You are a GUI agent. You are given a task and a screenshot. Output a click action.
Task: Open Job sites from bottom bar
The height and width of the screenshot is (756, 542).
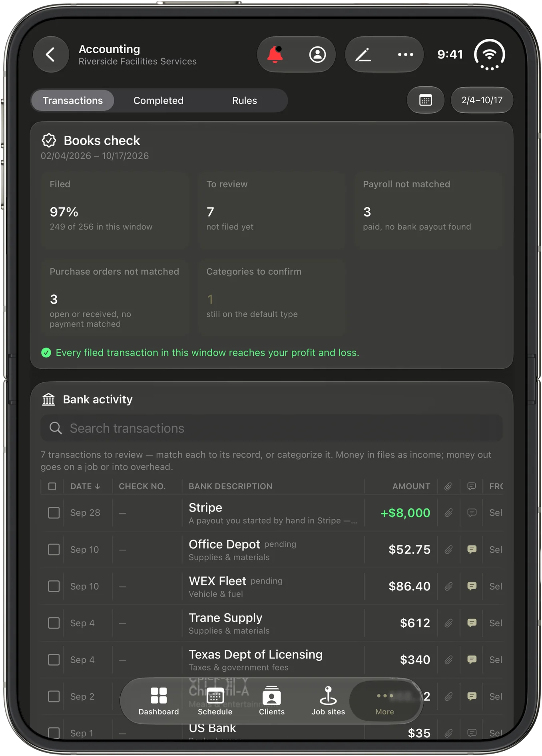[328, 701]
